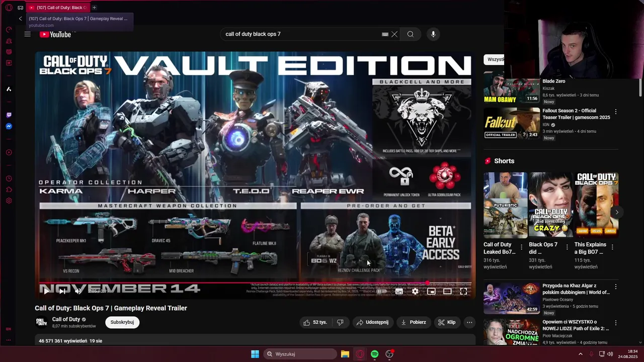Open sidebar settings gear
The width and height of the screenshot is (644, 362).
point(9,201)
